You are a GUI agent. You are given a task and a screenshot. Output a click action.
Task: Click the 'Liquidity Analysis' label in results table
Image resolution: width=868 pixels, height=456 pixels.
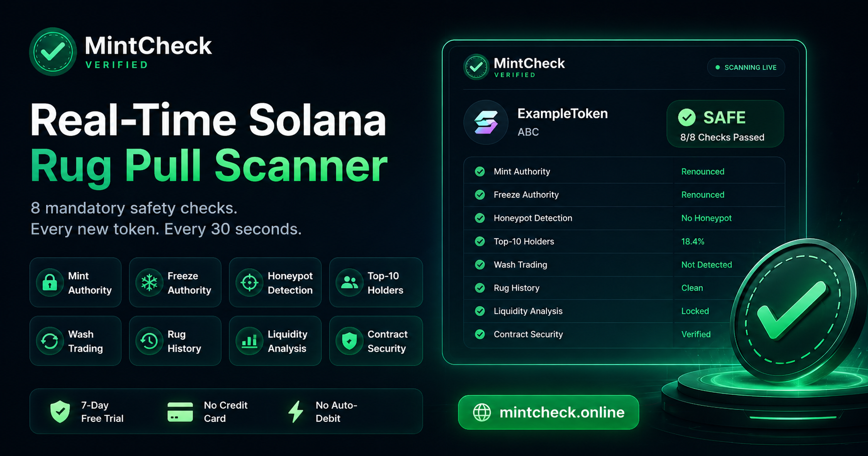(528, 311)
